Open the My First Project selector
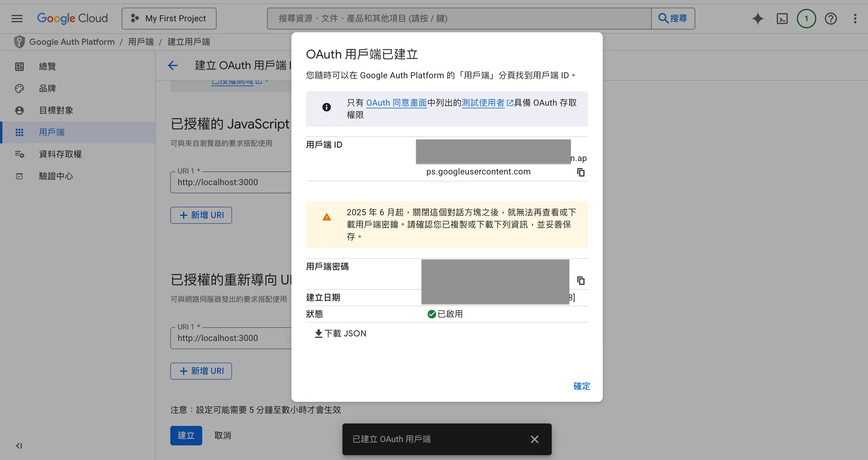This screenshot has width=868, height=460. 169,18
